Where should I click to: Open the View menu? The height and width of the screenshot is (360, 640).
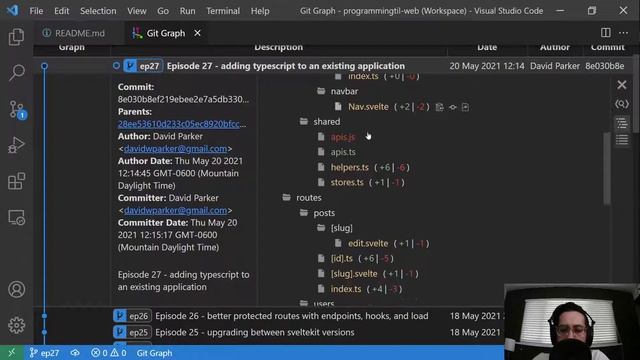(x=137, y=11)
